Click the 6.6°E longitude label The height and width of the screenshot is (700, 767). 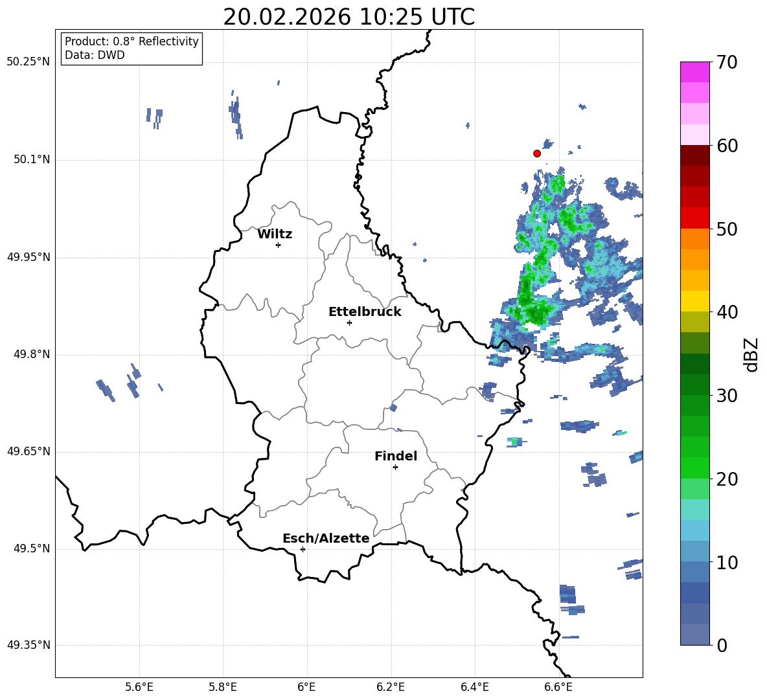[558, 687]
